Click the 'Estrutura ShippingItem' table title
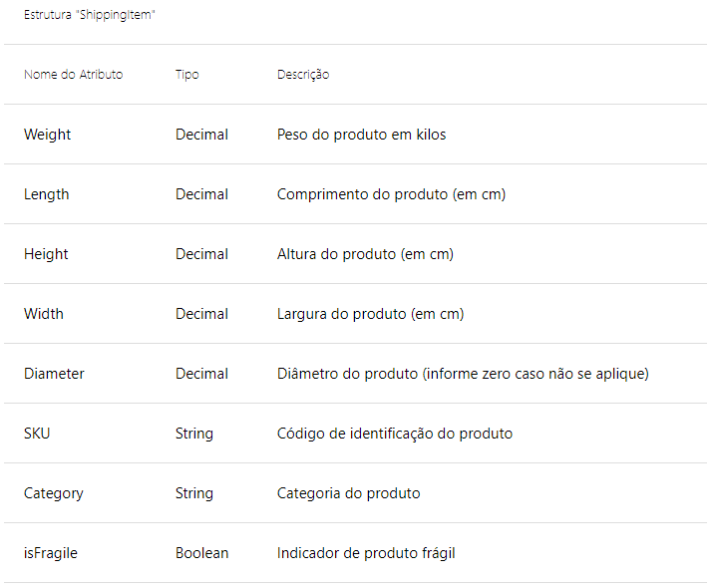716x588 pixels. (x=89, y=16)
